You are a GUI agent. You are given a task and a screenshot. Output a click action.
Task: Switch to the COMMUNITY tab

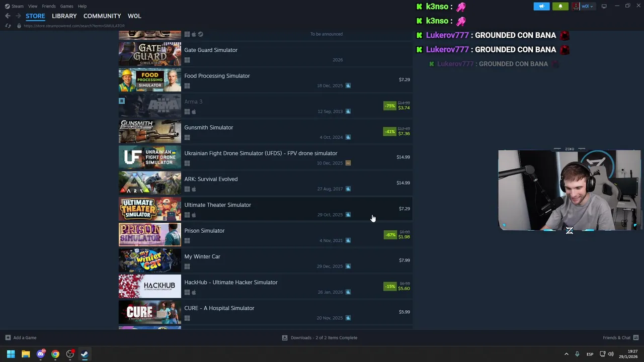click(102, 16)
